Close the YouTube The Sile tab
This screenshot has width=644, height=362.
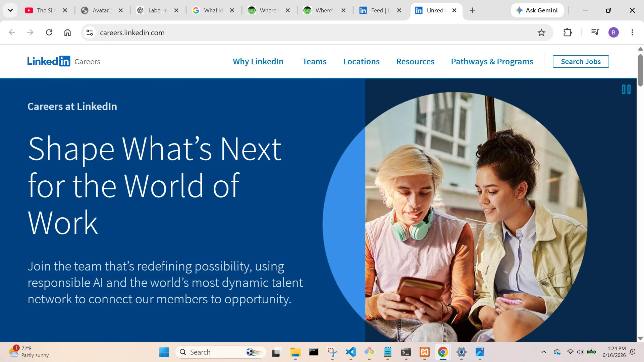point(65,10)
